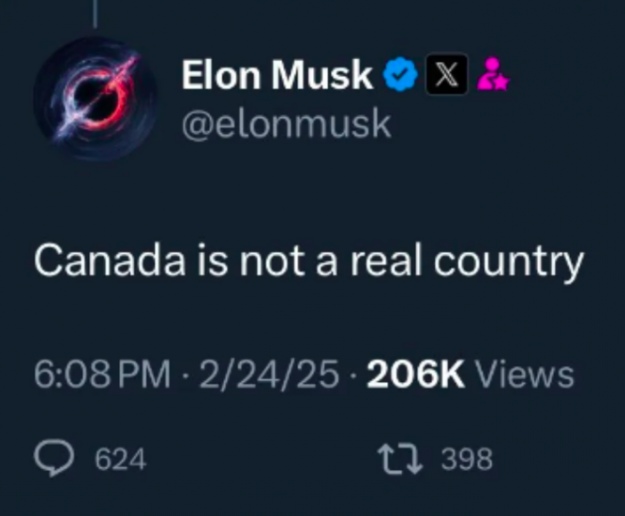Click the 2/24/25 post date
625x516 pixels.
(270, 374)
